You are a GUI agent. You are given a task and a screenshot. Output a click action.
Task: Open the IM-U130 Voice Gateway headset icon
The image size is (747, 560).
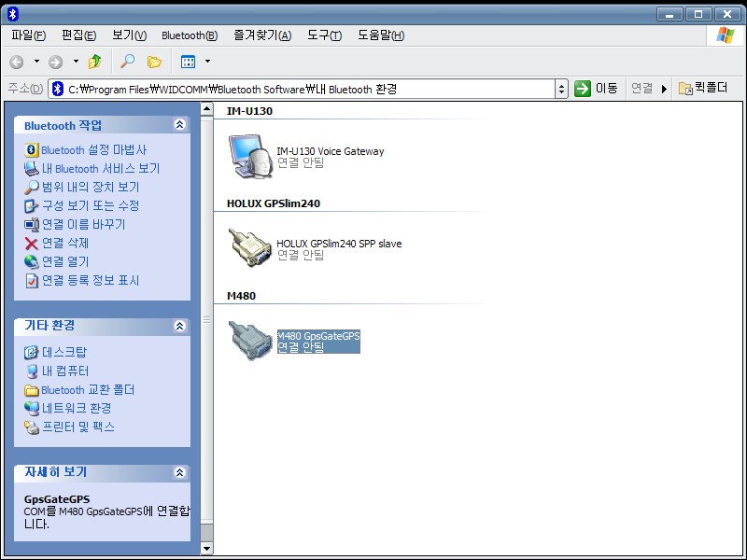251,156
